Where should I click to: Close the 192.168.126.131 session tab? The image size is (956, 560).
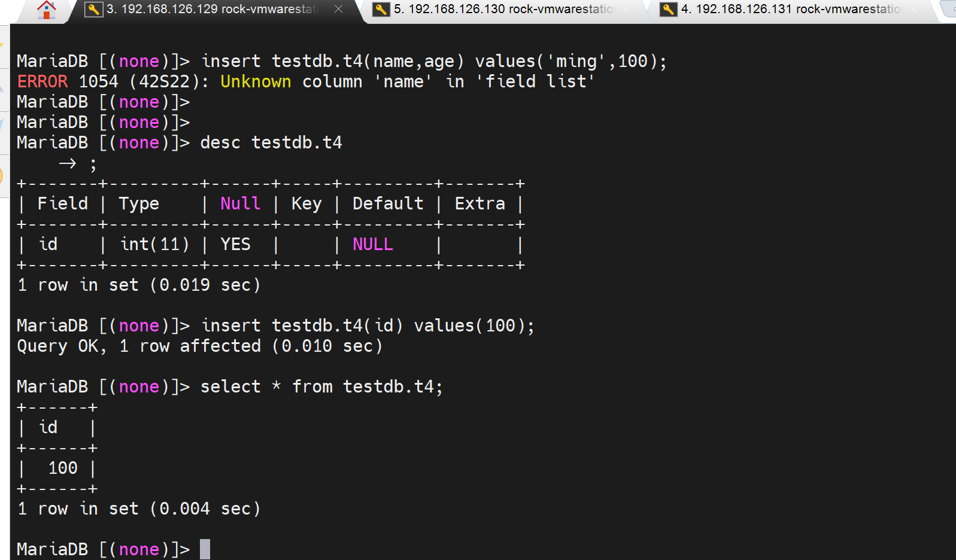click(913, 9)
